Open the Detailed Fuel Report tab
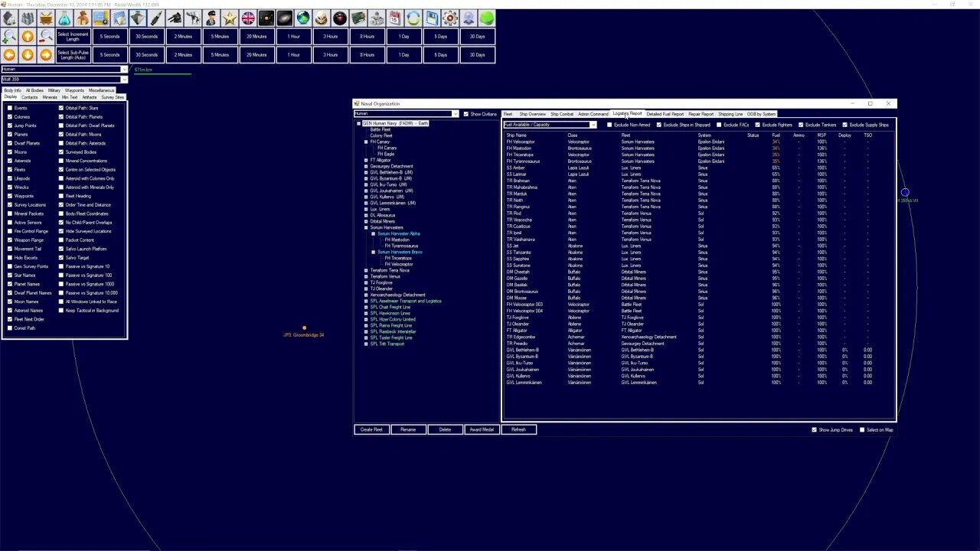Screen dimensions: 980x551 pos(665,114)
